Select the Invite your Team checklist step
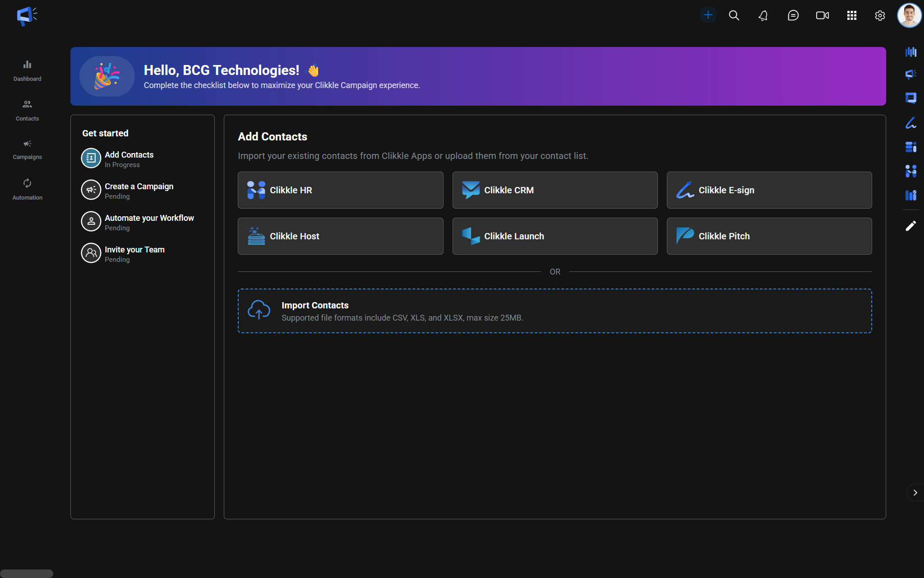Viewport: 924px width, 578px height. click(134, 254)
